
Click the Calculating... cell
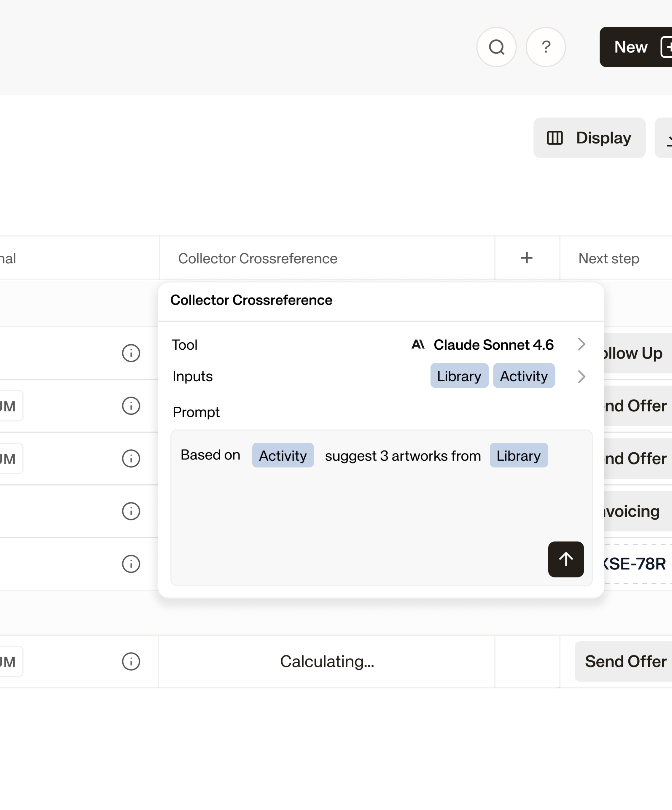point(327,662)
